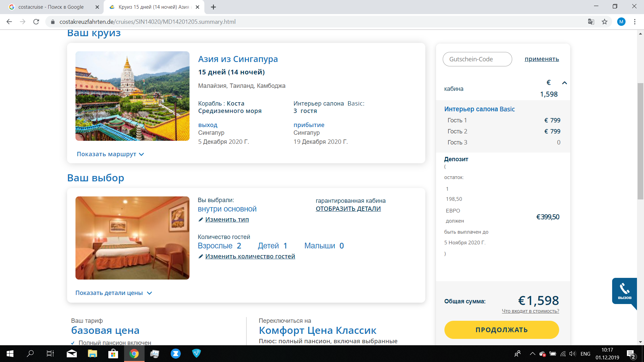The height and width of the screenshot is (362, 644).
Task: Reload the current page
Action: [36, 22]
